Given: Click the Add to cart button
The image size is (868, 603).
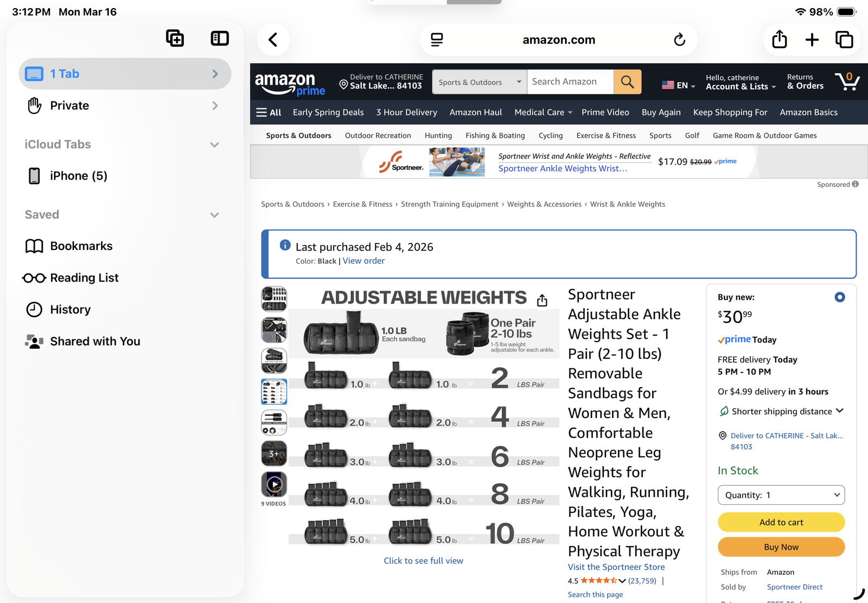Looking at the screenshot, I should tap(781, 522).
